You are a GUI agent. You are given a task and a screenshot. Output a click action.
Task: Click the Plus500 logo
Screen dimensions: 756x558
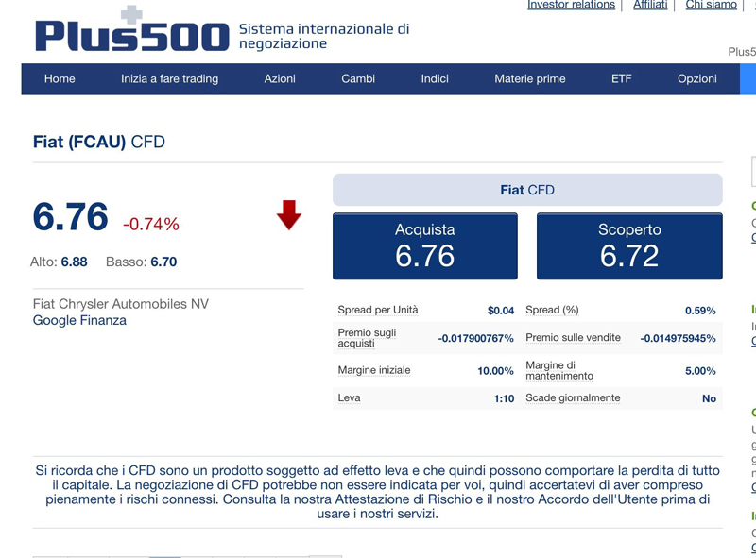[x=131, y=30]
